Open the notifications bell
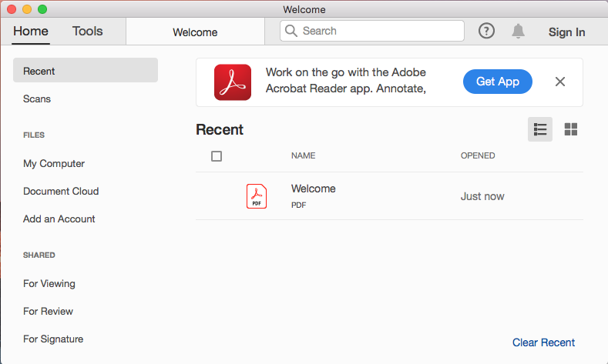The image size is (608, 364). click(x=518, y=32)
